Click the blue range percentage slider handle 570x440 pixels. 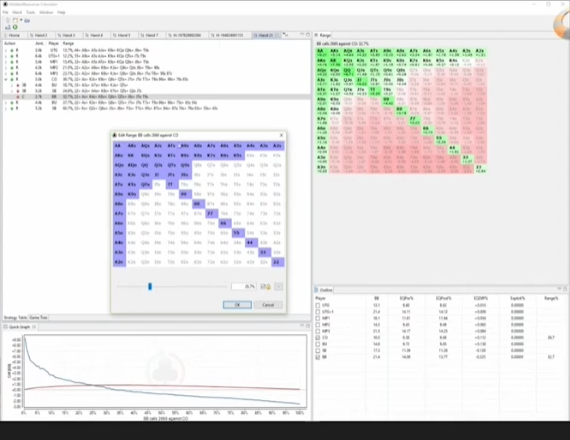click(x=150, y=287)
